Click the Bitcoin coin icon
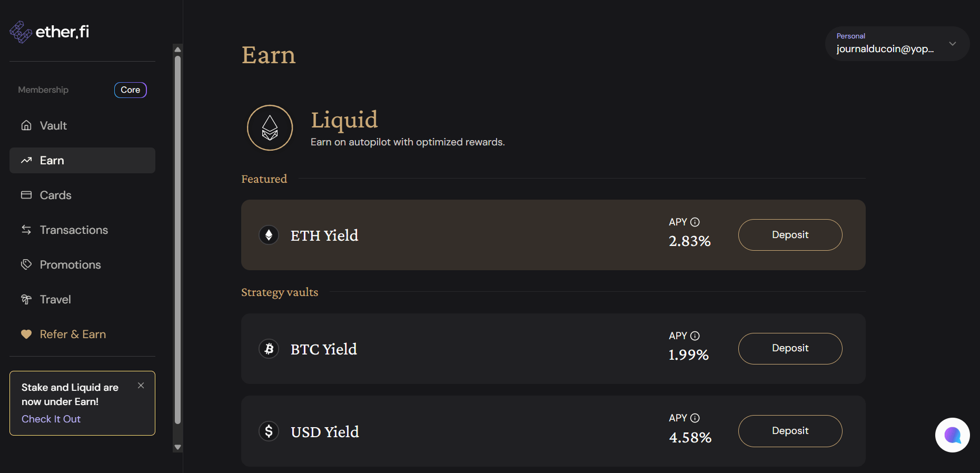Image resolution: width=980 pixels, height=473 pixels. click(x=269, y=349)
